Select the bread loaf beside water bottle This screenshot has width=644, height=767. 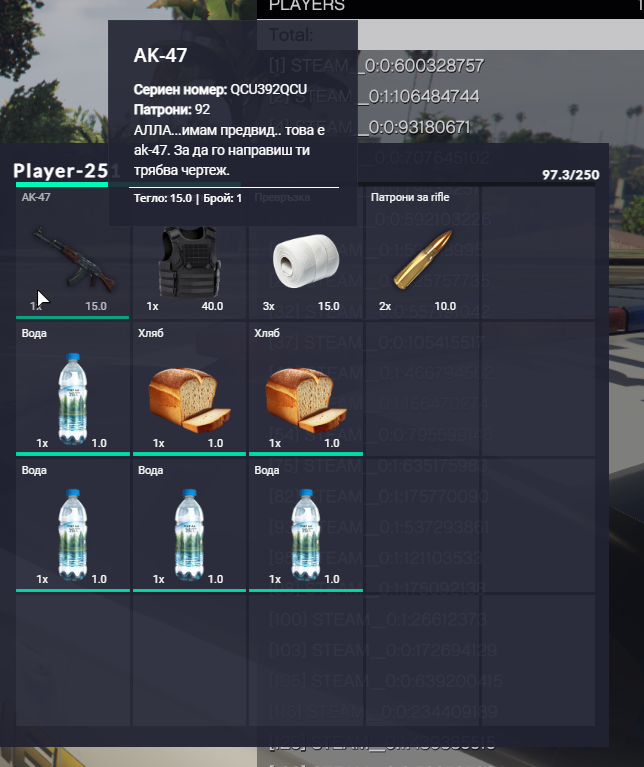[189, 389]
